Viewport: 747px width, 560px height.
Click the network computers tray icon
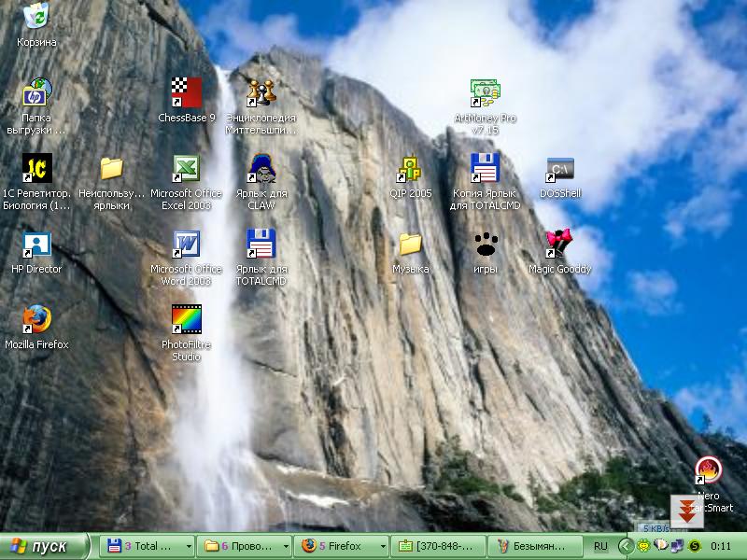point(677,545)
